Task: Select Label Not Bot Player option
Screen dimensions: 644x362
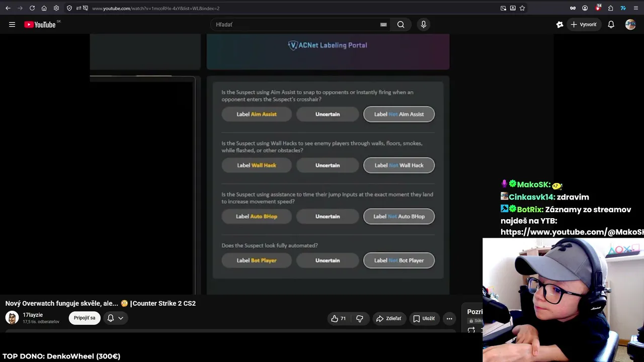Action: pos(399,260)
